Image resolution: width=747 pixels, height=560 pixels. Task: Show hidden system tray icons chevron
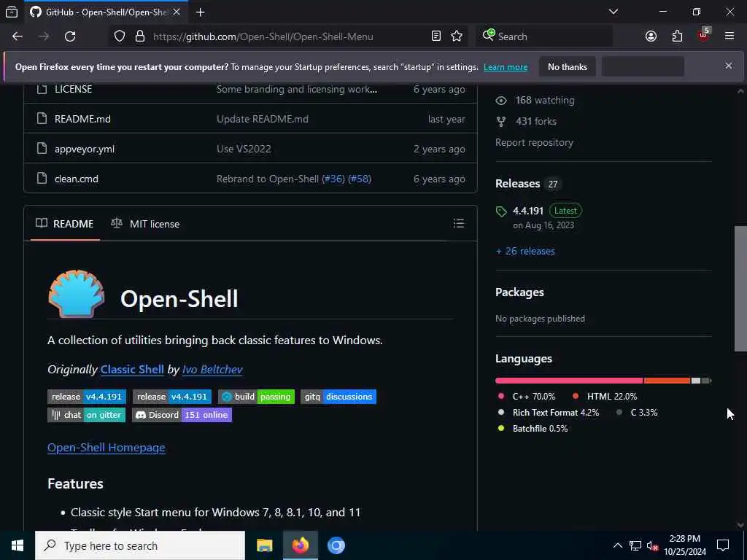[x=617, y=545]
